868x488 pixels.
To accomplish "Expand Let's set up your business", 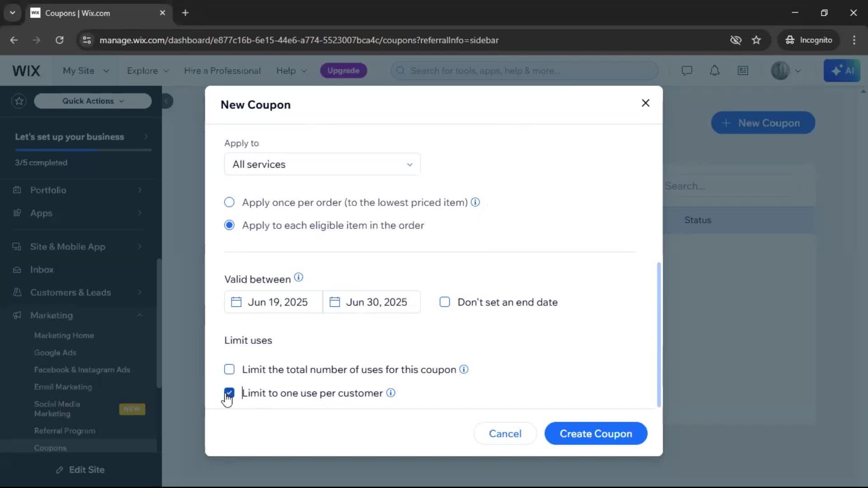I will tap(81, 136).
